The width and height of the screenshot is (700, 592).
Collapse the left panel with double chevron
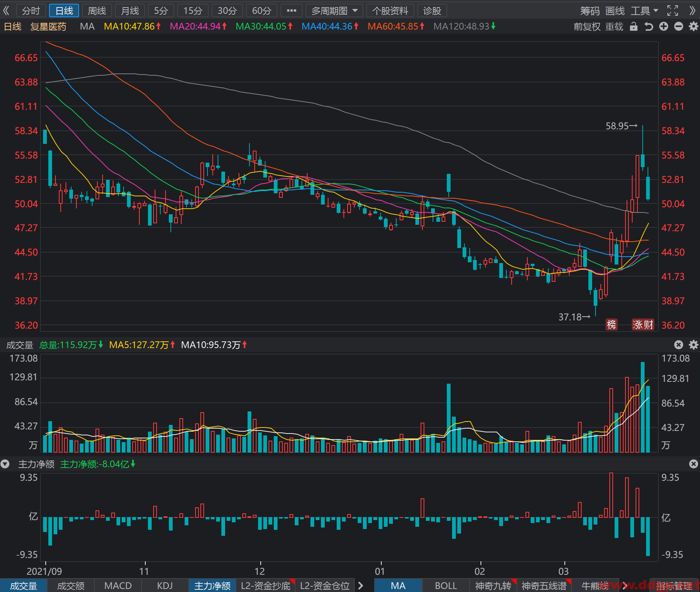point(6,10)
